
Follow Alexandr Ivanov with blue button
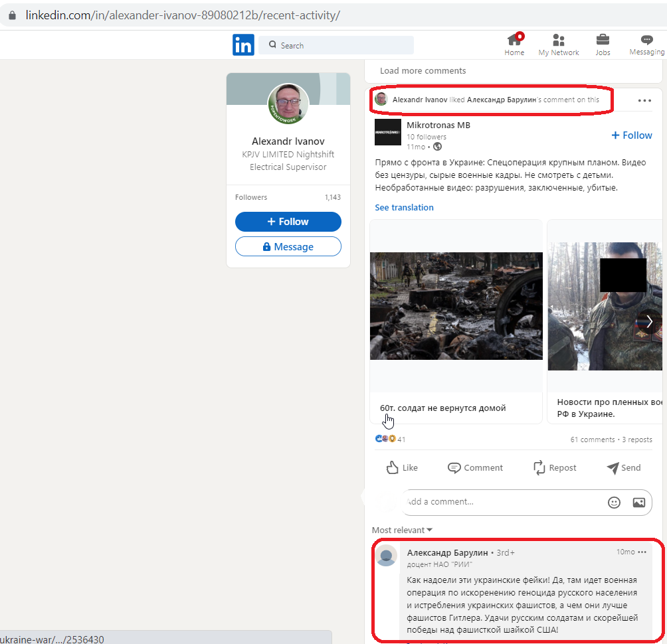[288, 222]
